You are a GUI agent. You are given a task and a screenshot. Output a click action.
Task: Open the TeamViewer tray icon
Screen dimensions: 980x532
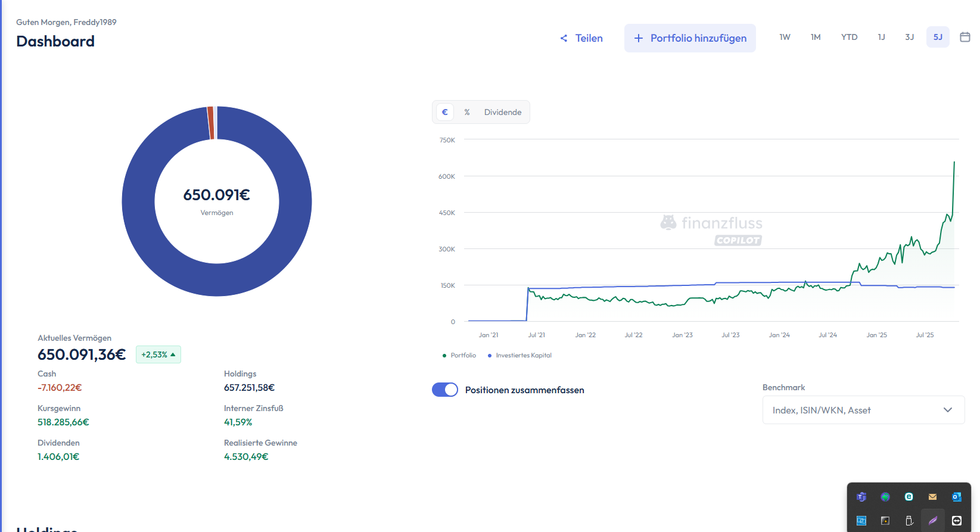coord(956,521)
